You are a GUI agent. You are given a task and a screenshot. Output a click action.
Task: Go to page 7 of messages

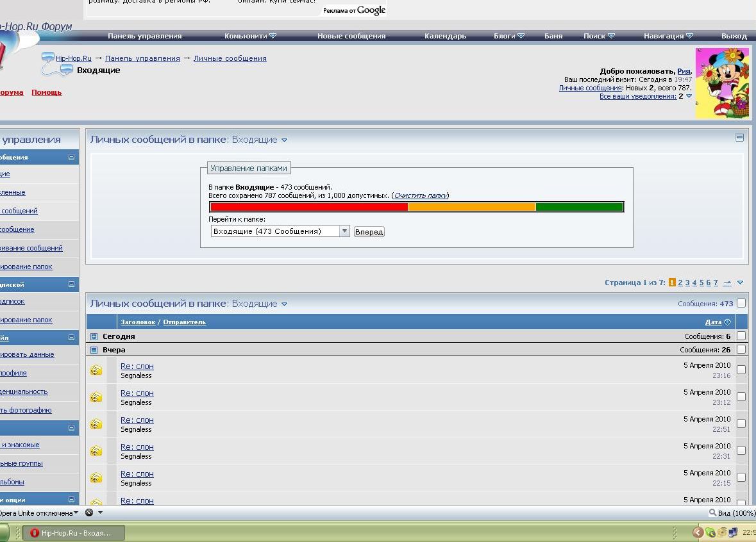point(716,283)
